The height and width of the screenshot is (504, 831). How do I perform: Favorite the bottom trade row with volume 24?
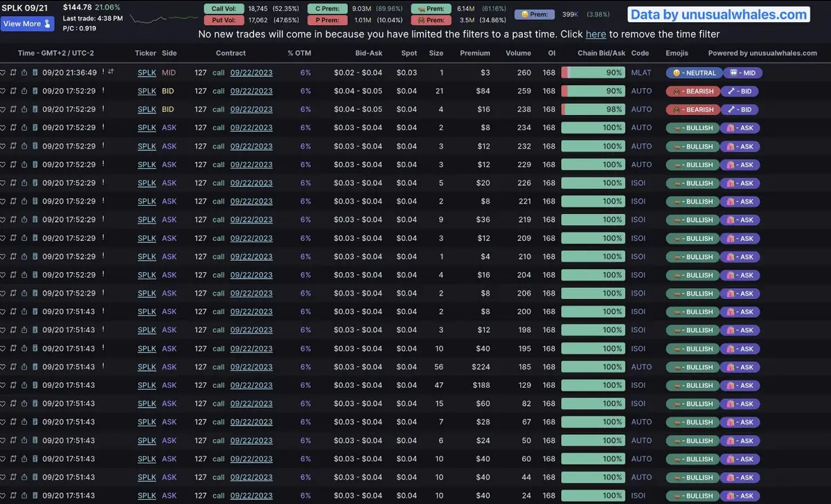point(3,496)
